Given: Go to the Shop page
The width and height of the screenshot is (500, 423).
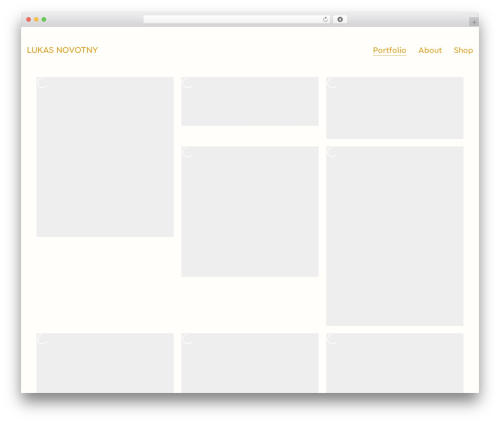Looking at the screenshot, I should point(463,50).
